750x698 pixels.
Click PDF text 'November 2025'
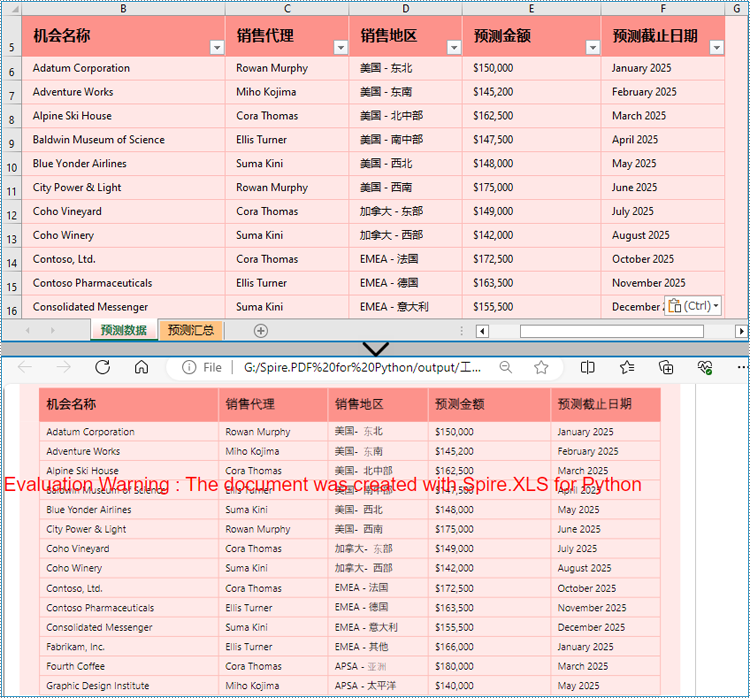(x=592, y=608)
